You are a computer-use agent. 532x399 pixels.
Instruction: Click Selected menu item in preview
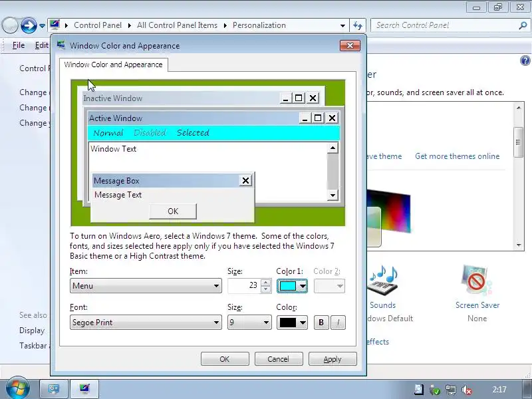click(193, 132)
